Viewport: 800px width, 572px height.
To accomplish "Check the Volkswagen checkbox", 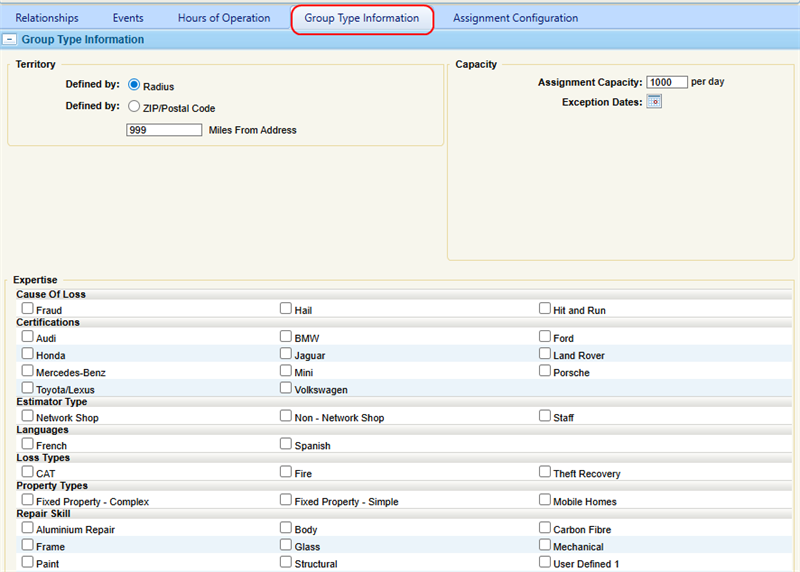I will (286, 387).
